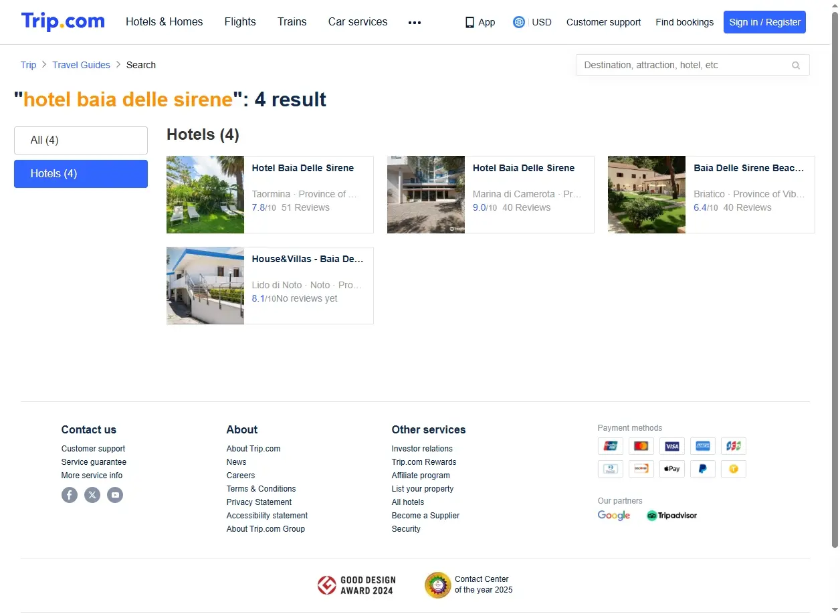Click the Visa payment icon

click(671, 446)
